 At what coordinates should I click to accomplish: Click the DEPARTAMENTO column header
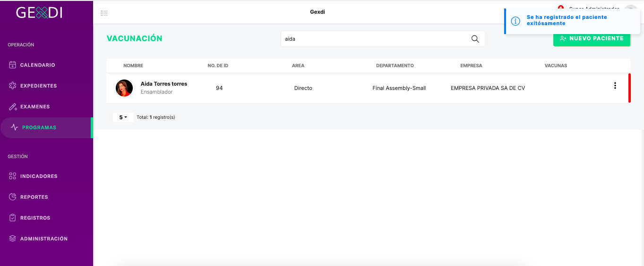[395, 66]
